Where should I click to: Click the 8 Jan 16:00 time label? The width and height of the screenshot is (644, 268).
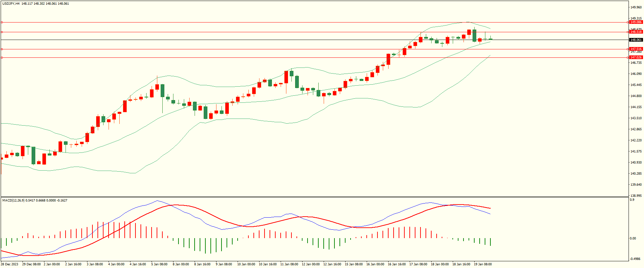202,264
